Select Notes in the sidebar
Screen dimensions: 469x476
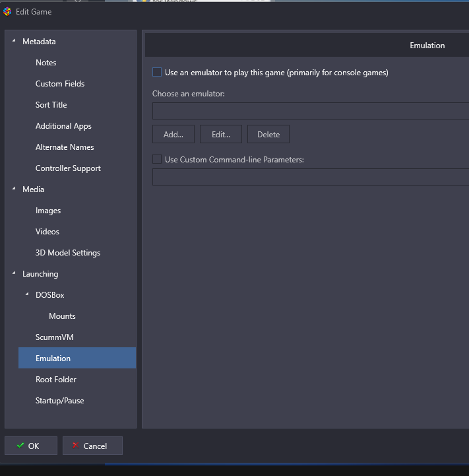tap(46, 63)
